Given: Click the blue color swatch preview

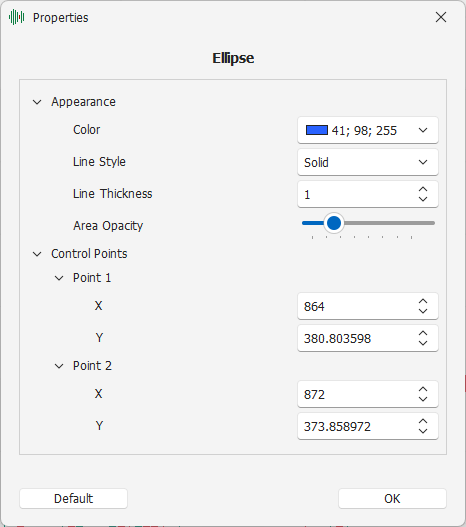Looking at the screenshot, I should click(x=316, y=130).
